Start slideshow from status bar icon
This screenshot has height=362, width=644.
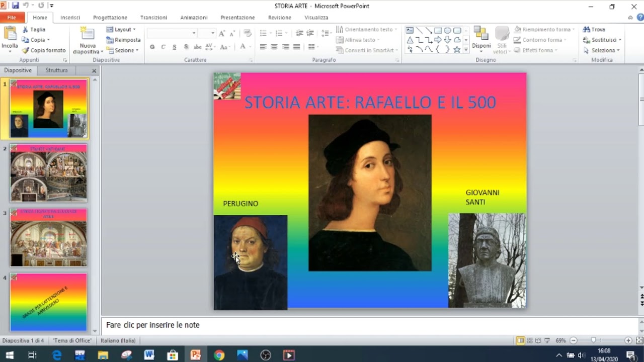(x=547, y=340)
